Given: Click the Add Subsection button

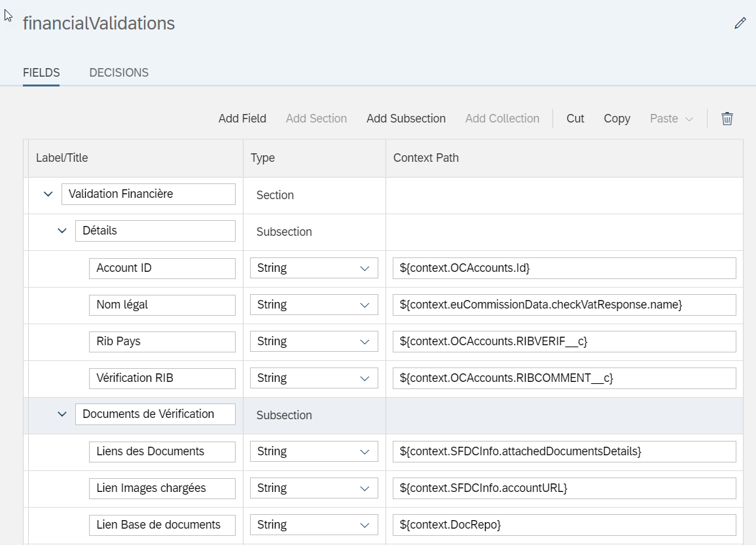Looking at the screenshot, I should [x=406, y=119].
